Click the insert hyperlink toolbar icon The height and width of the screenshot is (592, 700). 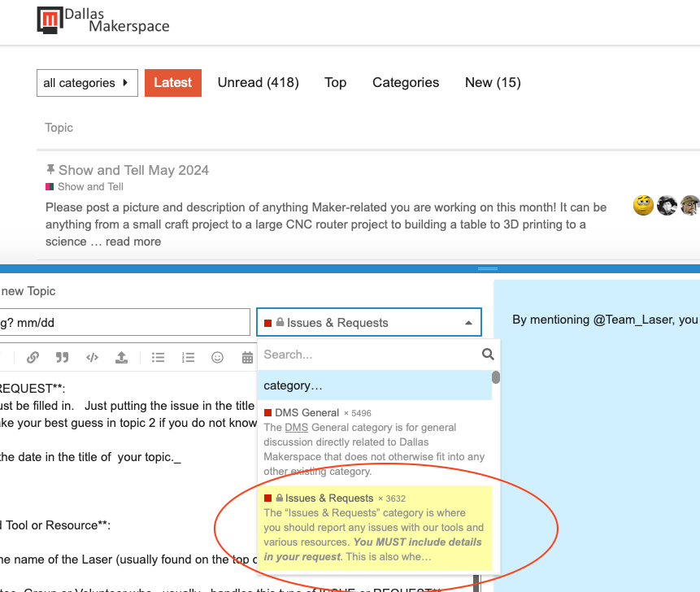pyautogui.click(x=33, y=357)
